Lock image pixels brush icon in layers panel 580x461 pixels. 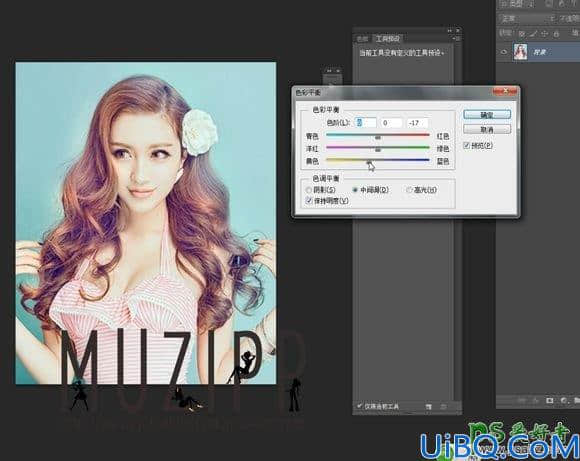point(533,34)
